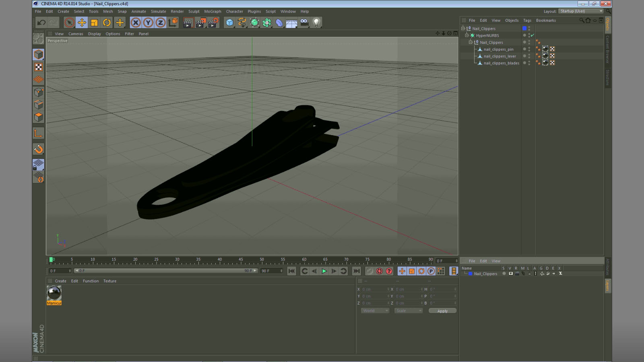Activate the Scale tool in top toolbar
This screenshot has width=644, height=362.
[x=94, y=23]
